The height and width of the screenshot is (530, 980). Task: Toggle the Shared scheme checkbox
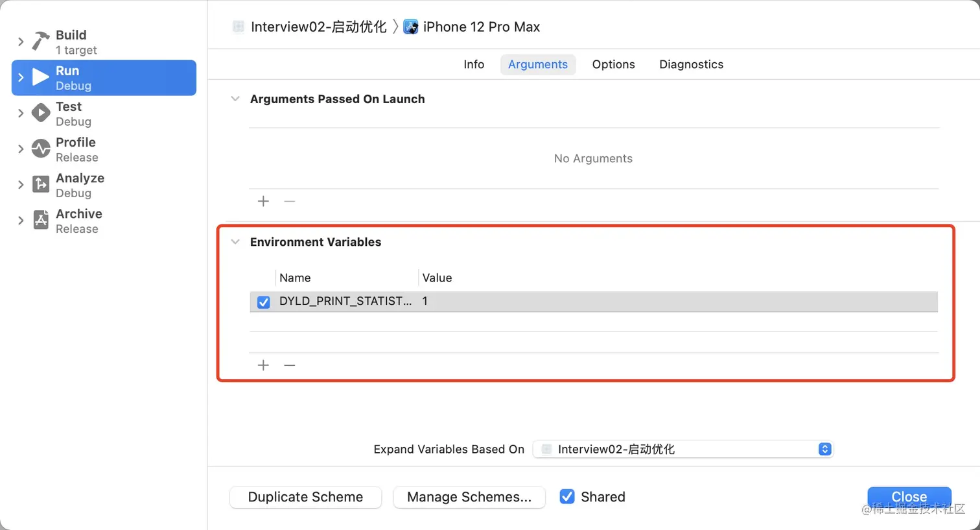pyautogui.click(x=567, y=496)
